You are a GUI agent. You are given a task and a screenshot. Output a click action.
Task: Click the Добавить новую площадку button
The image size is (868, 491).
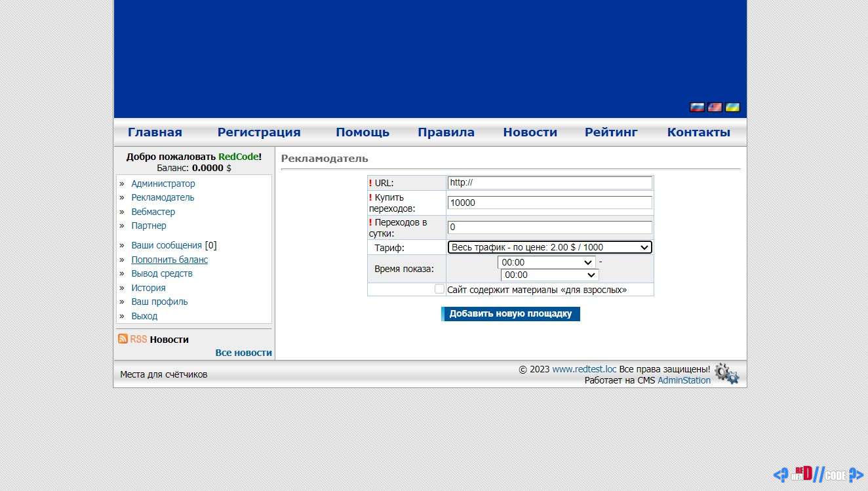tap(511, 314)
